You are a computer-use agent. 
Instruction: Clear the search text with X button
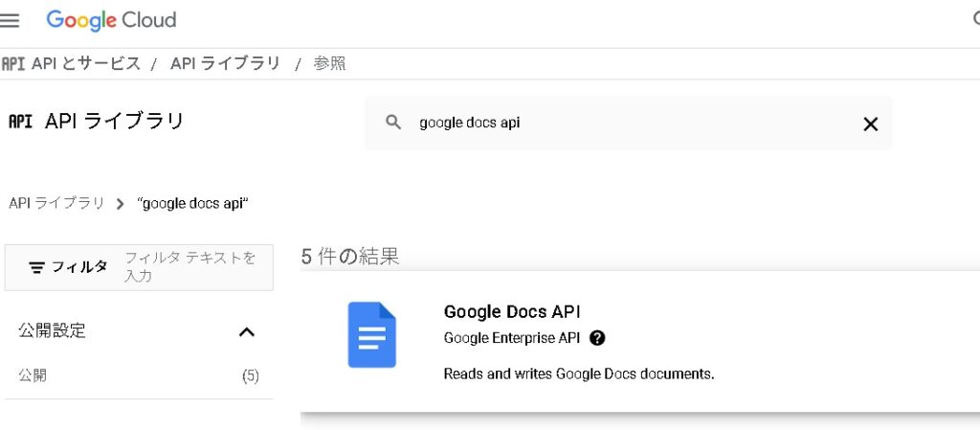click(870, 124)
